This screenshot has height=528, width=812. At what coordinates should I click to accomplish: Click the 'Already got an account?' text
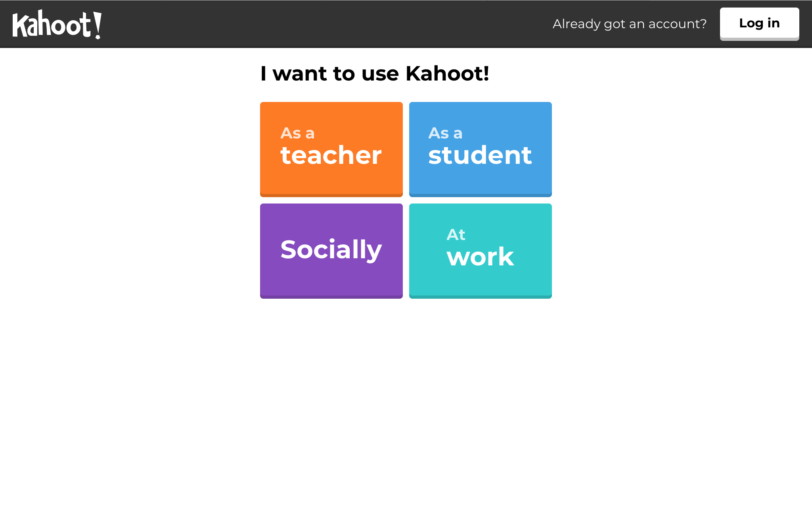630,24
